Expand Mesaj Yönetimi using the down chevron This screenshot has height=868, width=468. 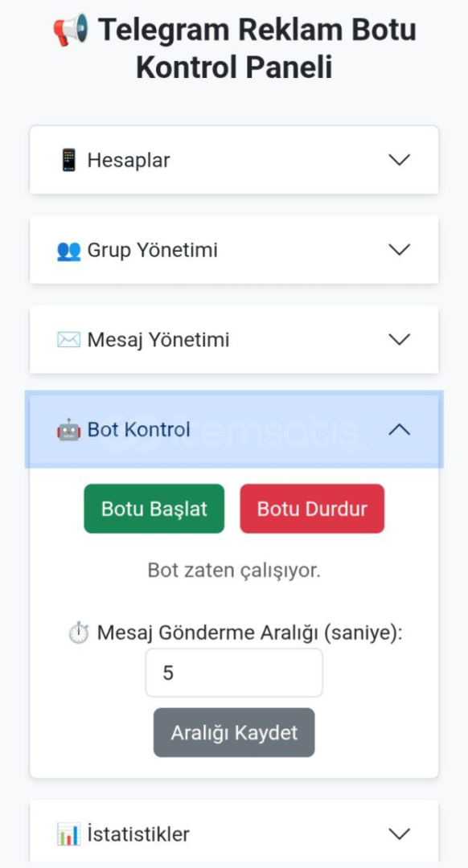[x=400, y=339]
